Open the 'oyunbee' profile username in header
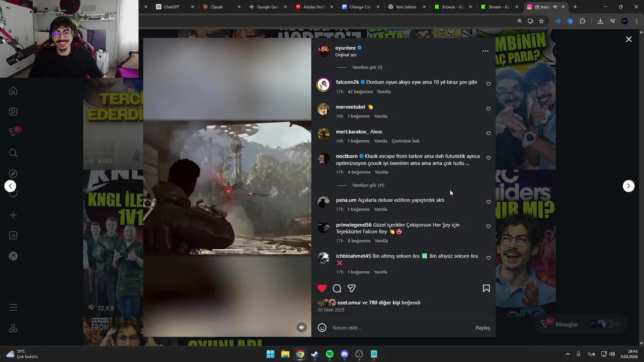644x362 pixels. tap(345, 48)
